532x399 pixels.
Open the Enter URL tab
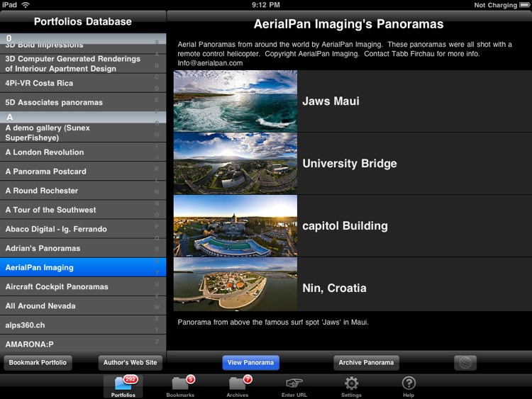(x=294, y=386)
